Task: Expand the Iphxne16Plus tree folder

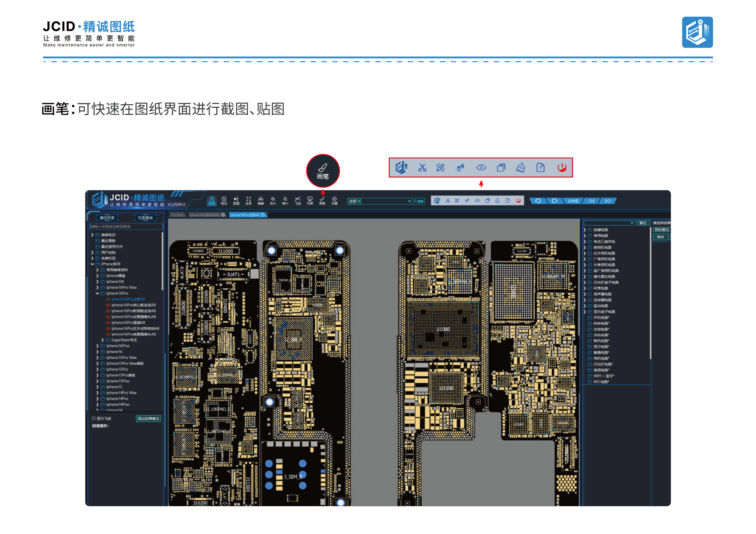Action: tap(97, 346)
